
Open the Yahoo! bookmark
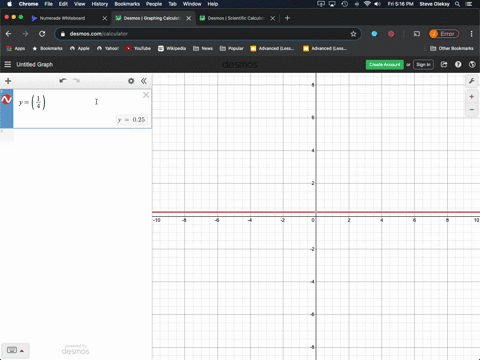coord(108,48)
